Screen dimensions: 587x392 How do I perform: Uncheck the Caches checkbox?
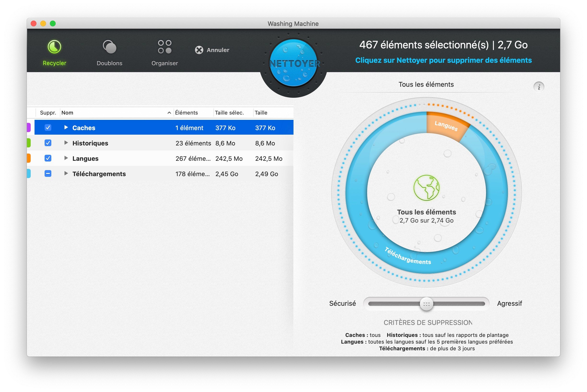(48, 127)
